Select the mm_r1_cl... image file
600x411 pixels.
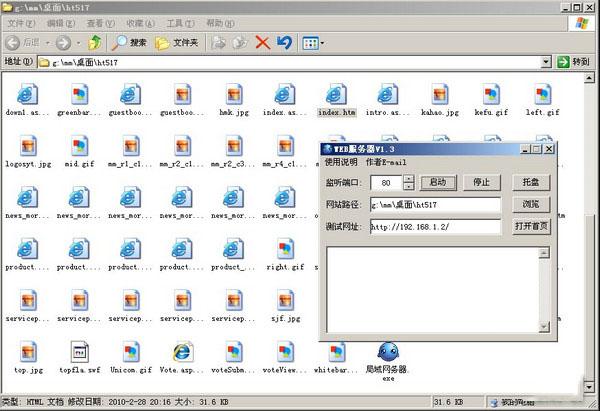(130, 152)
